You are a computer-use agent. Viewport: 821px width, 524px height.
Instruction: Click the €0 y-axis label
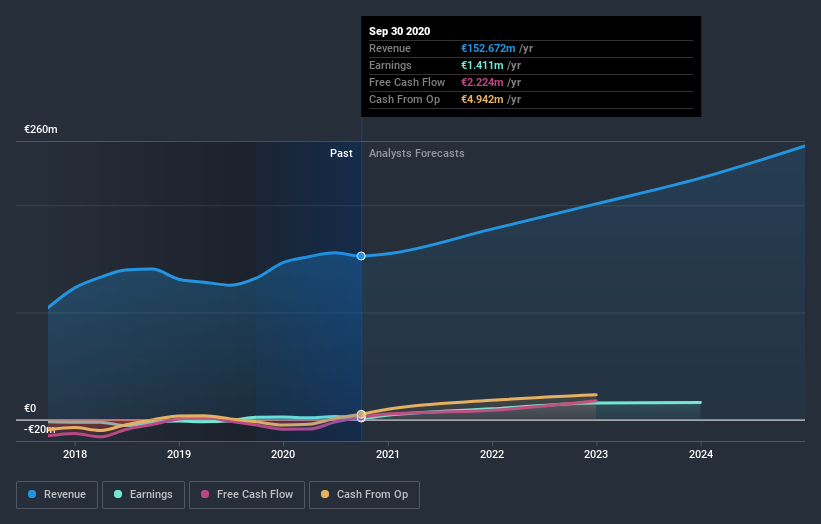(x=30, y=408)
